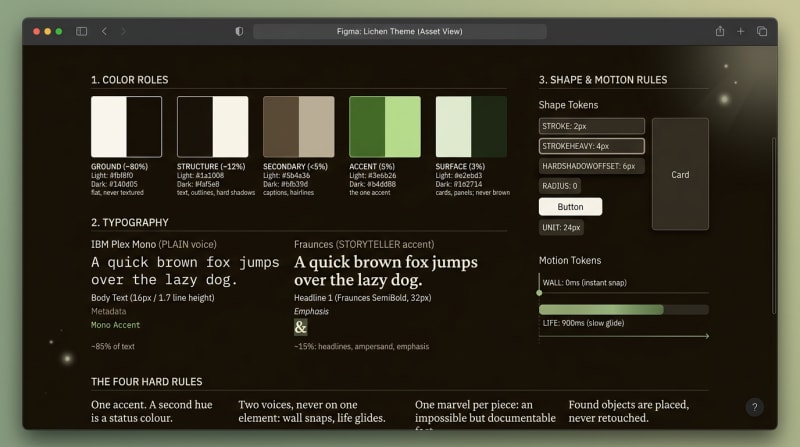The image size is (800, 447).
Task: Click the '~85% of text' note
Action: point(113,346)
